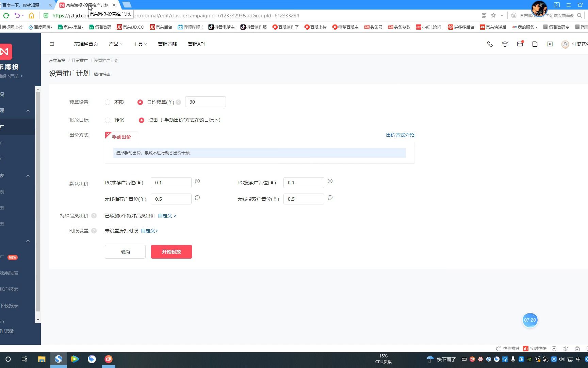Open the dropdown arrow next to the undo icon
The width and height of the screenshot is (588, 368).
pos(23,16)
